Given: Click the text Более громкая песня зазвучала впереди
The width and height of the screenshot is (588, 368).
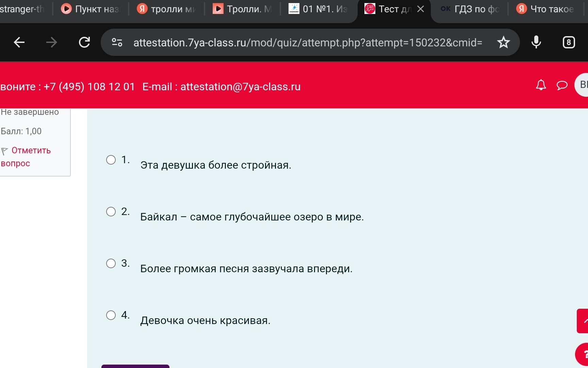Looking at the screenshot, I should click(246, 269).
